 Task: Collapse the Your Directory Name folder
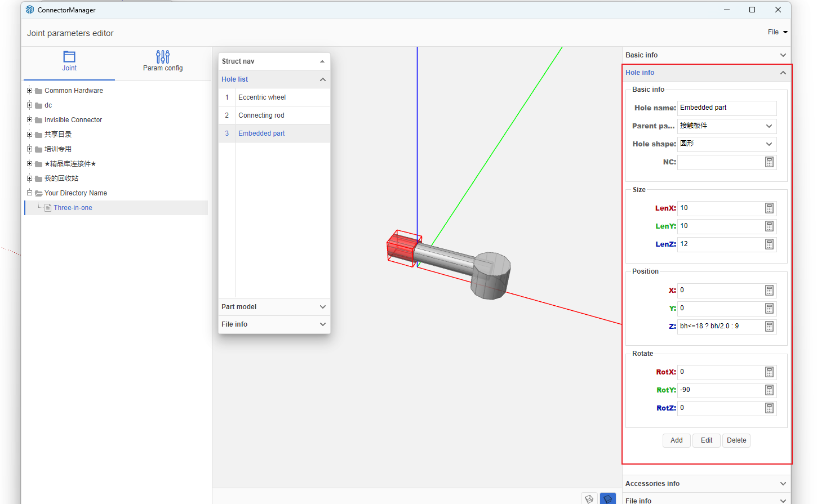click(x=30, y=193)
